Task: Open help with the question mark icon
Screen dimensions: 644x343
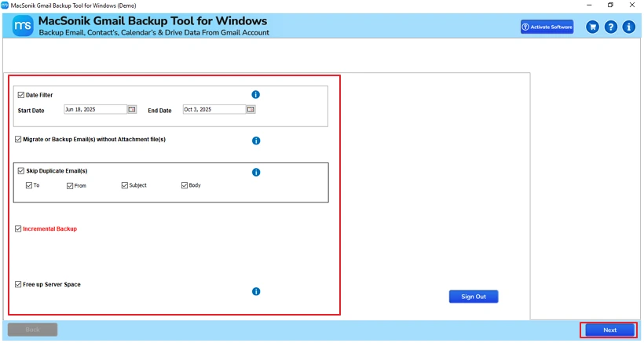Action: [611, 27]
